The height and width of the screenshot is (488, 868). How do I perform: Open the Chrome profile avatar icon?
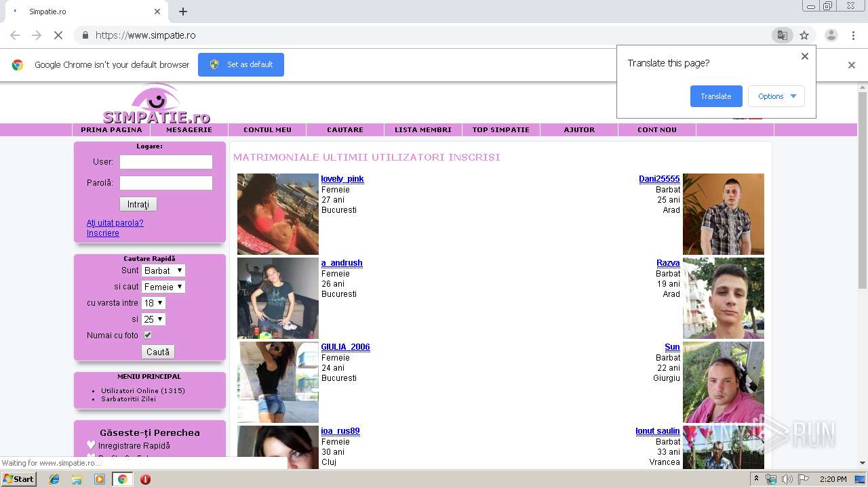coord(831,35)
